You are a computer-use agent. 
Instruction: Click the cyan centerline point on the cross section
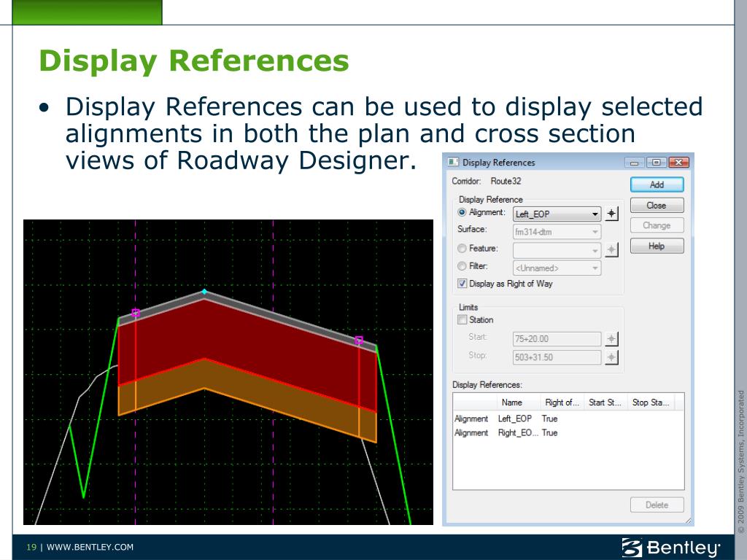pyautogui.click(x=204, y=292)
